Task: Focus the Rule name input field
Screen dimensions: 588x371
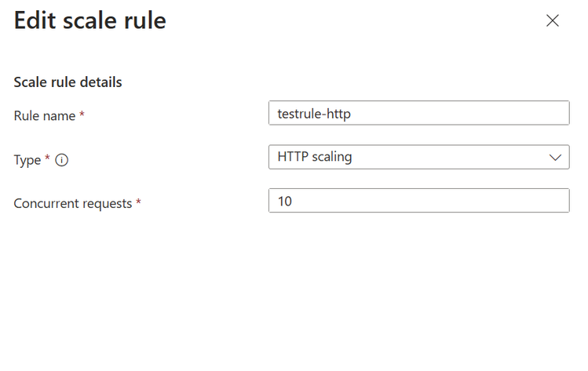Action: pyautogui.click(x=418, y=113)
